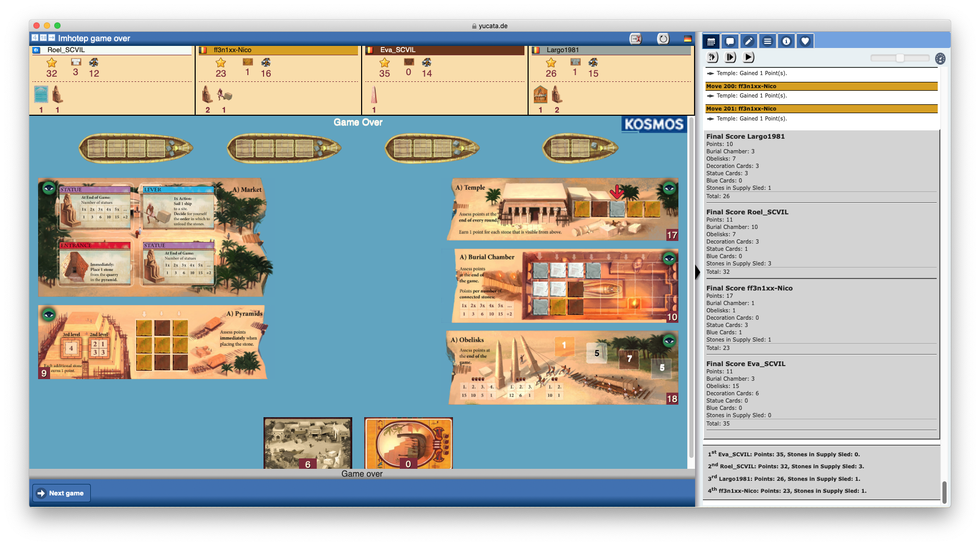Click the gray stone on the Temple
980x546 pixels.
click(617, 209)
